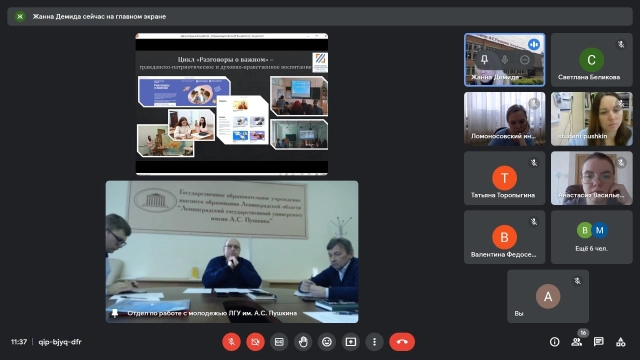Screen dimensions: 640x360
Task: Click meeting code qjp-bjyq-dfr
Action: click(x=60, y=342)
